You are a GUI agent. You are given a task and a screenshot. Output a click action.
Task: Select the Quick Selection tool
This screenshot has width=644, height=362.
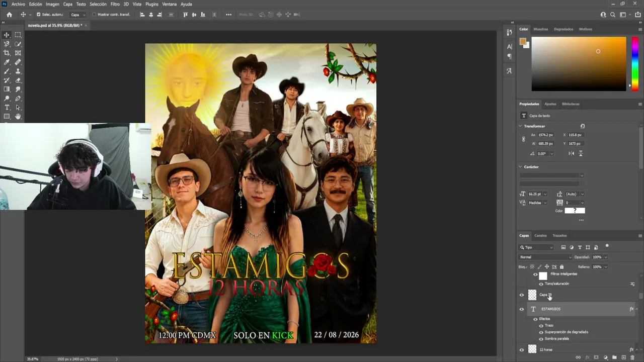tap(18, 44)
